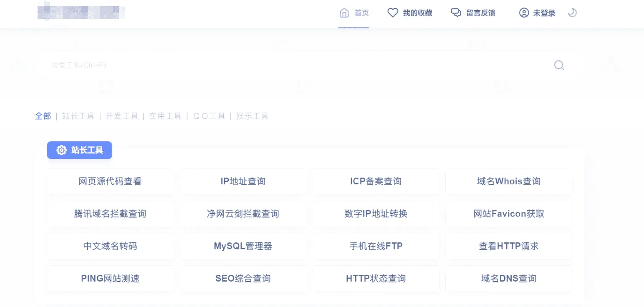Click the magnifying glass search icon
Viewport: 644px width, 307px height.
coord(559,65)
